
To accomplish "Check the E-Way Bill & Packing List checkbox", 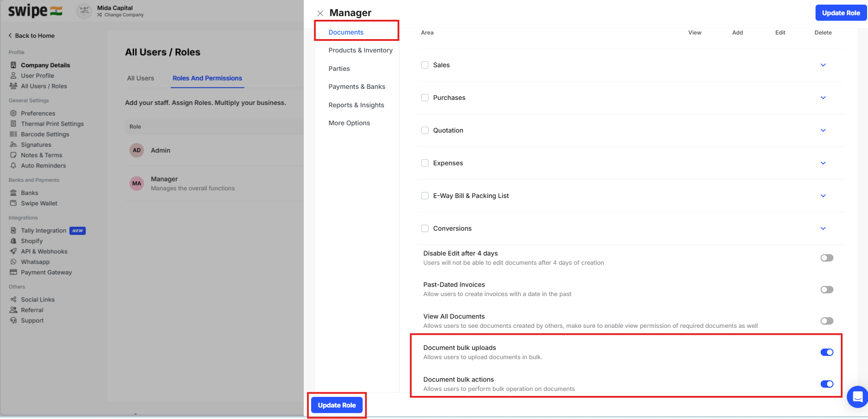I will pyautogui.click(x=425, y=196).
